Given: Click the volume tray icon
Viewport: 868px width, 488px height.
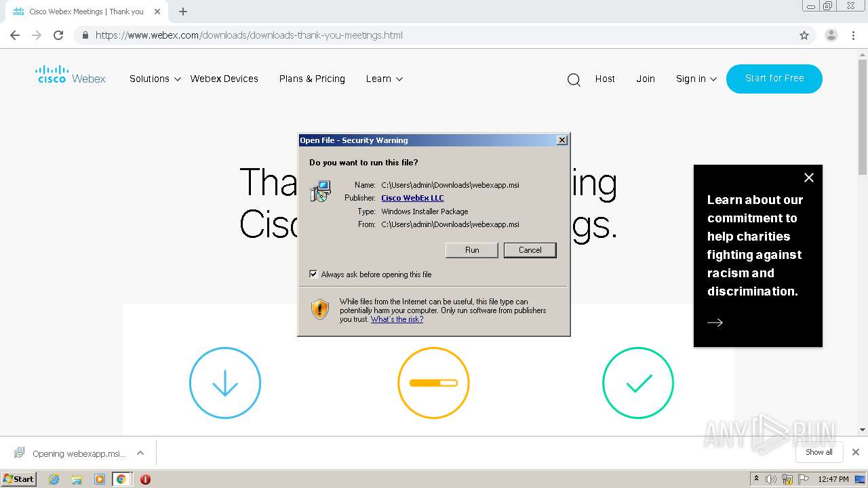Looking at the screenshot, I should tap(771, 479).
